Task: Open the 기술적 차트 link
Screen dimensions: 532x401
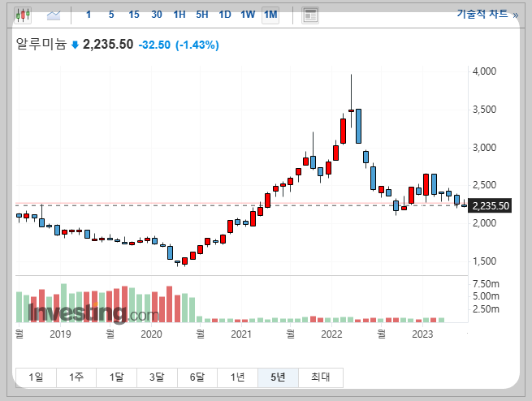Action: (x=487, y=14)
